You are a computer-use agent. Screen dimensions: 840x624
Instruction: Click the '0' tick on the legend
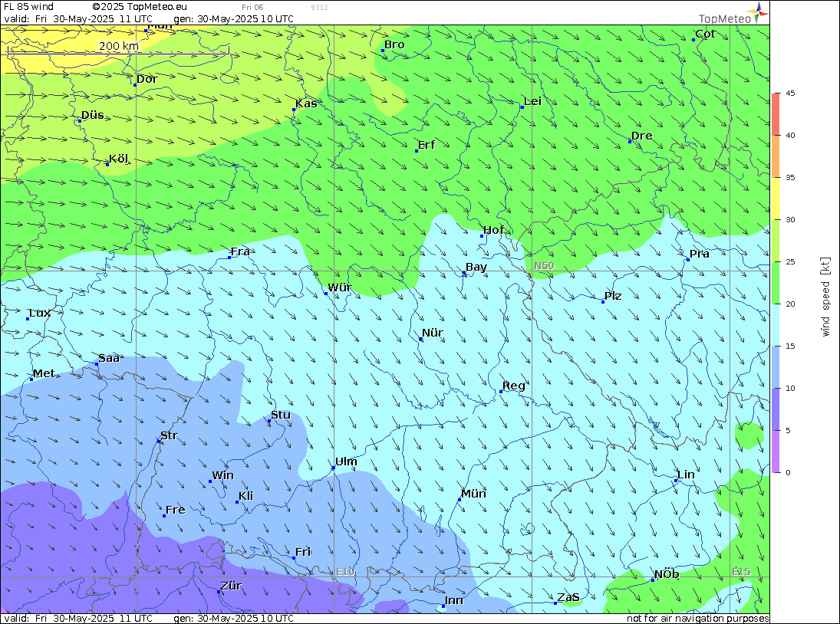click(788, 472)
